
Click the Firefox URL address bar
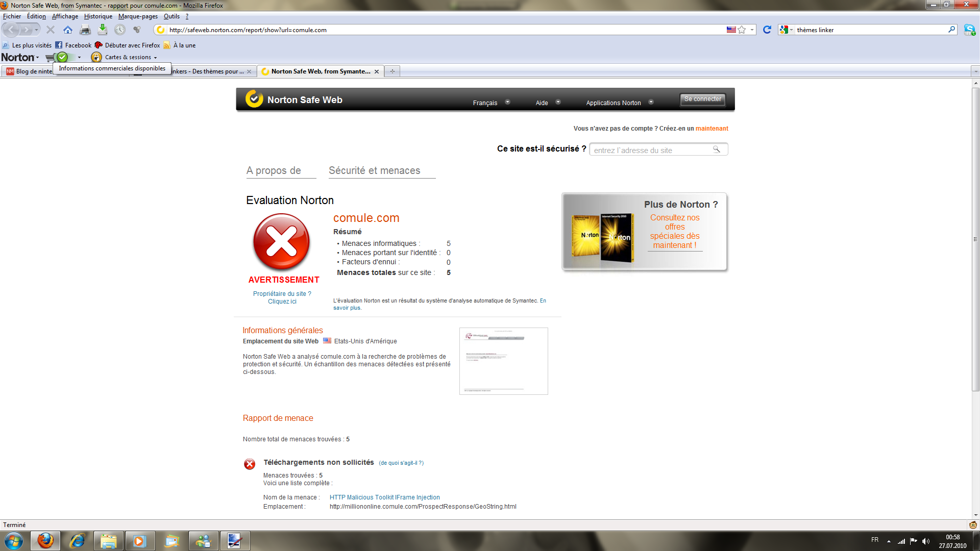pyautogui.click(x=445, y=30)
